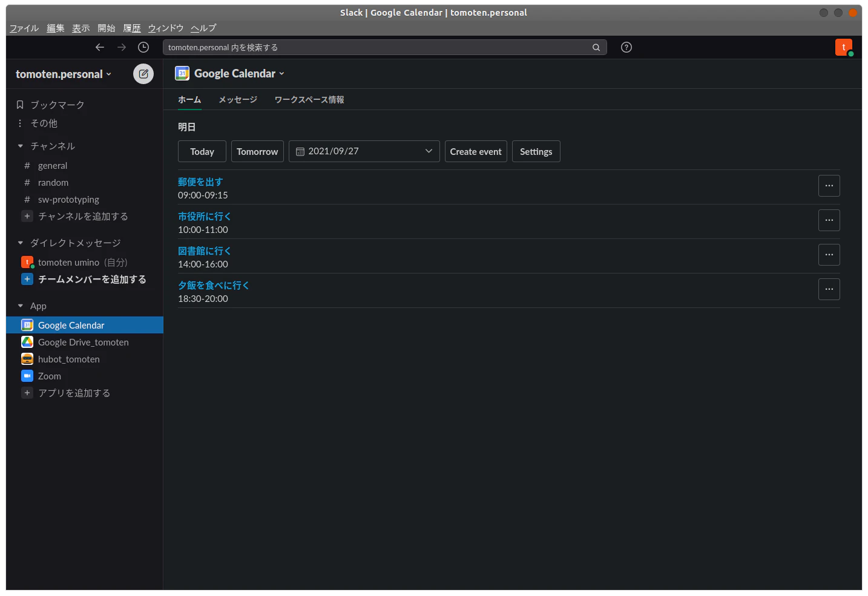Viewport: 868px width, 596px height.
Task: Collapse the ダイレクトメッセージ section
Action: point(21,243)
